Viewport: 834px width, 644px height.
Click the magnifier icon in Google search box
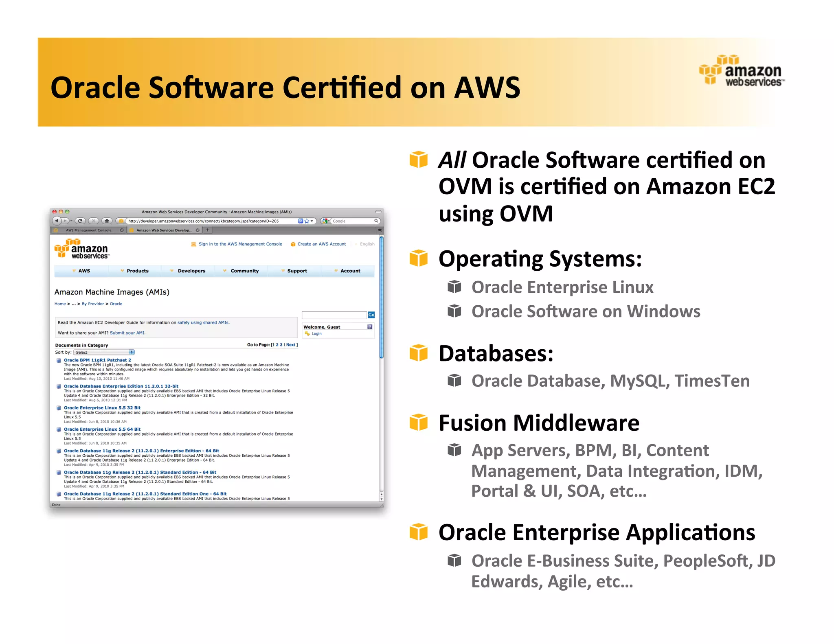pos(376,221)
